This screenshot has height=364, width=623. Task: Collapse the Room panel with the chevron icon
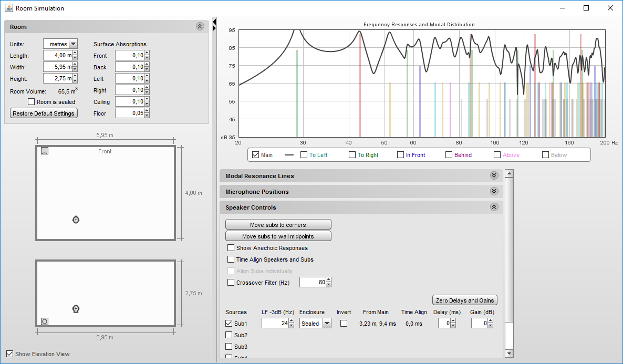[x=200, y=26]
